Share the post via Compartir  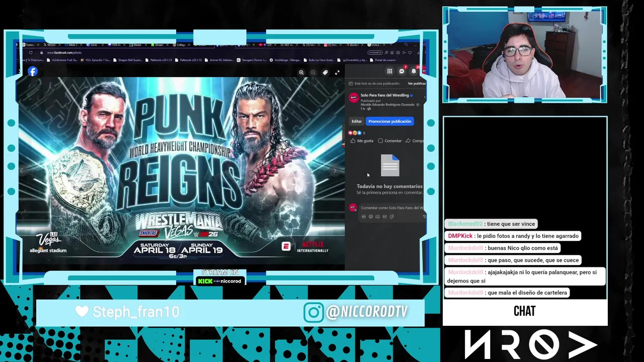(x=415, y=141)
